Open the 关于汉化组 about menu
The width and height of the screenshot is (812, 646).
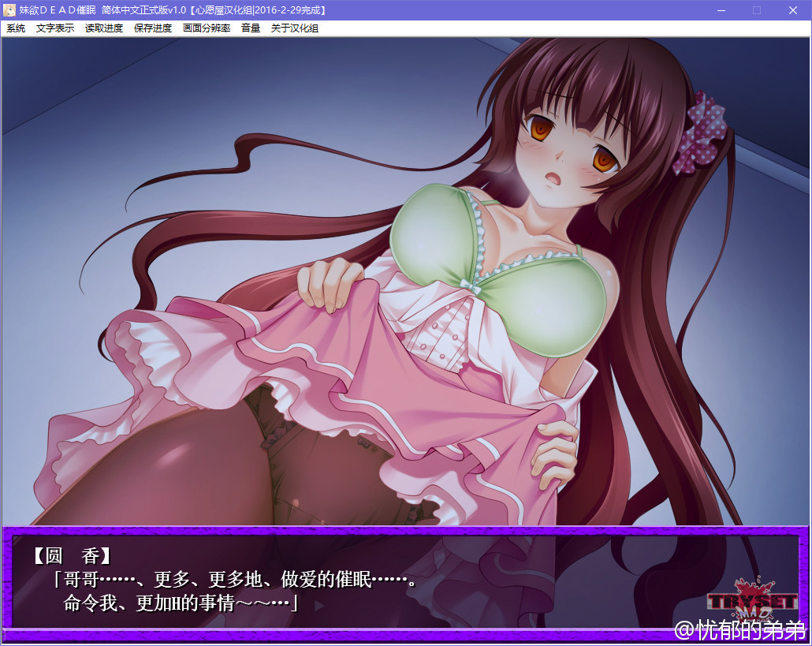click(x=295, y=28)
